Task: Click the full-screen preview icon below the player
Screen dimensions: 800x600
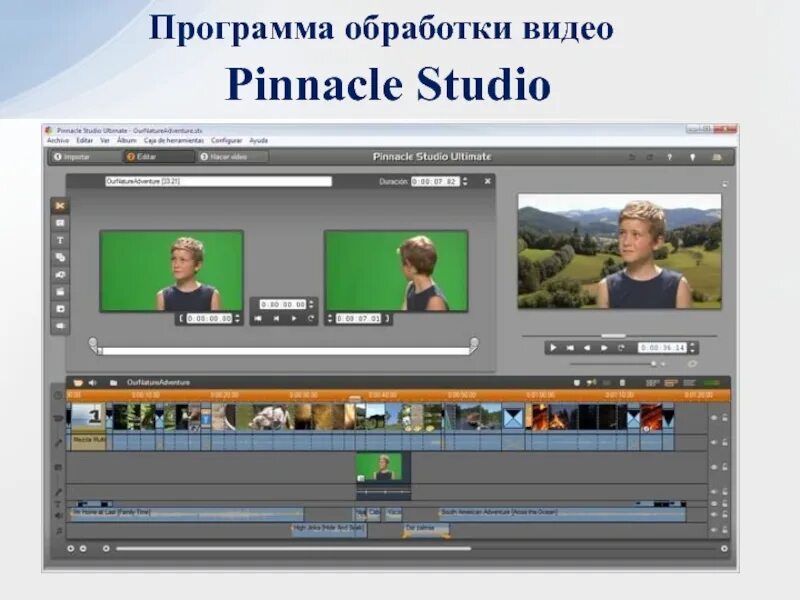Action: (x=692, y=364)
